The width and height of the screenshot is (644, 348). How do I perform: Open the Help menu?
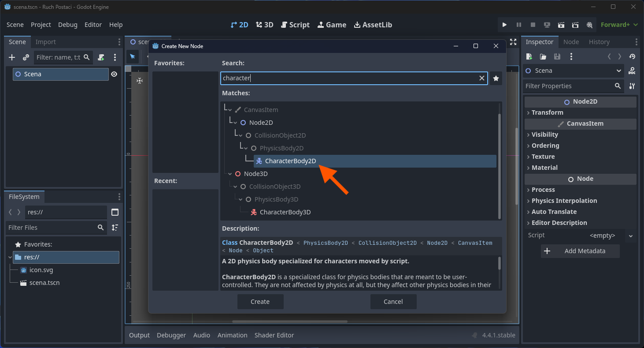116,25
